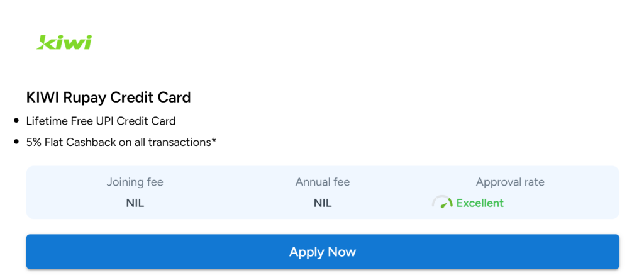Screen dimensions: 644x280
Task: Apply for the card with Apply Now
Action: (323, 252)
